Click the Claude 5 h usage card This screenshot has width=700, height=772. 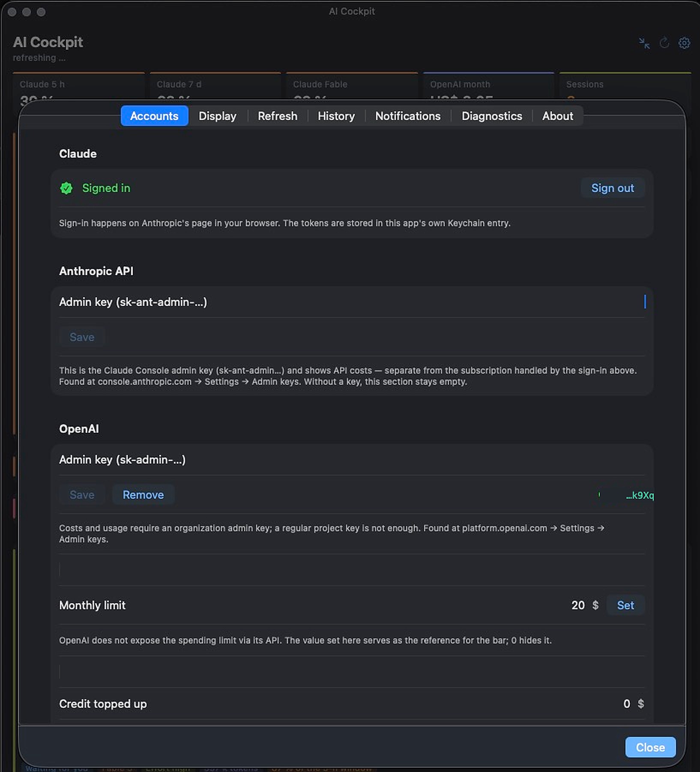pos(79,87)
